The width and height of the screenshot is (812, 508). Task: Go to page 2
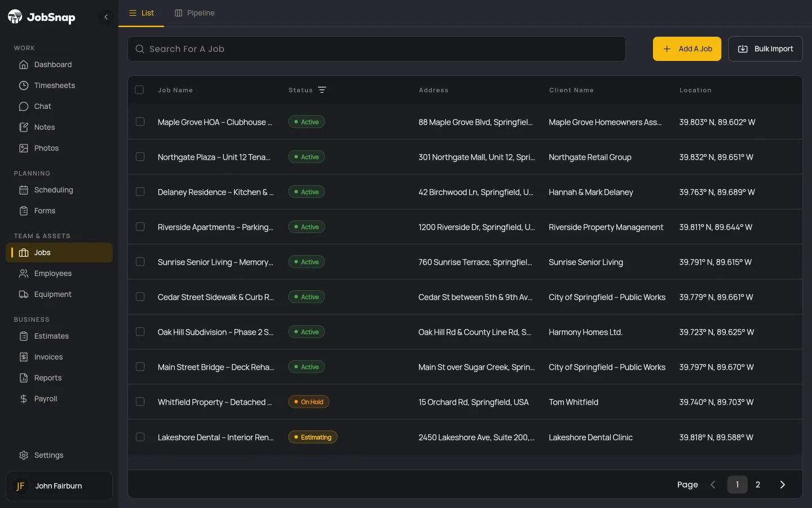pos(758,484)
